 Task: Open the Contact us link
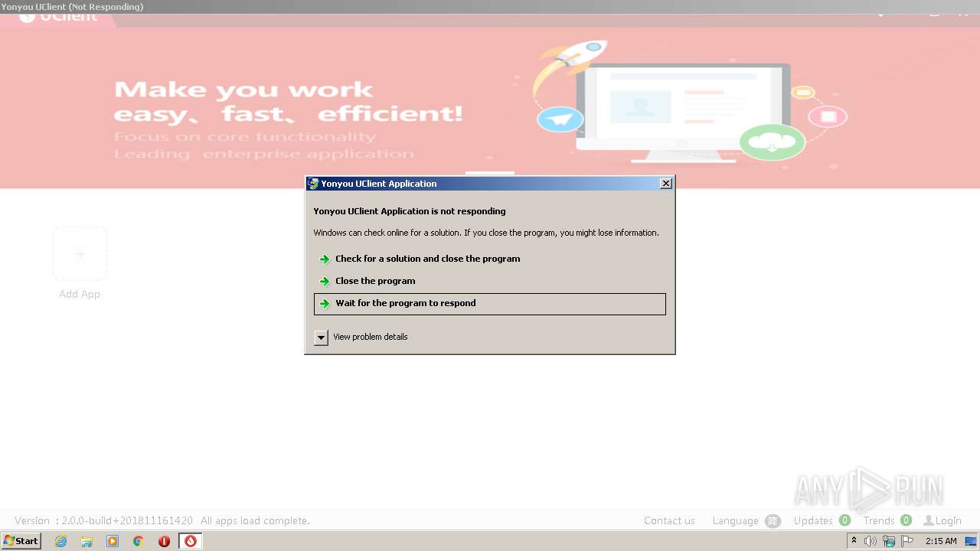[x=669, y=520]
